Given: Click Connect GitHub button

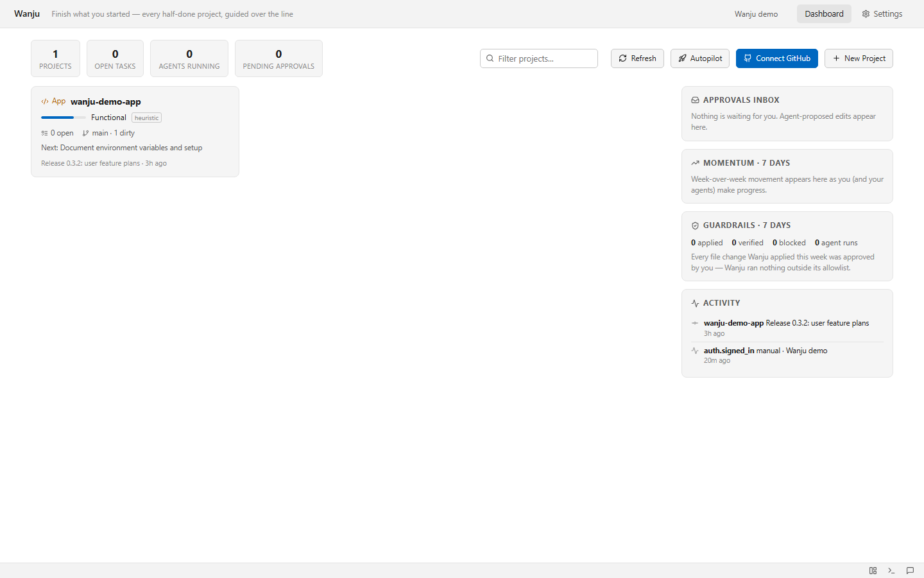Looking at the screenshot, I should point(777,58).
